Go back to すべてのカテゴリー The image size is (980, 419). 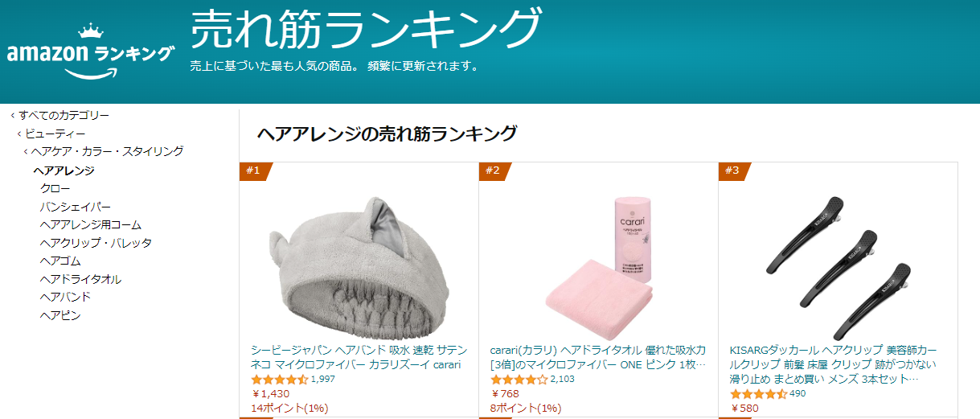click(x=64, y=116)
